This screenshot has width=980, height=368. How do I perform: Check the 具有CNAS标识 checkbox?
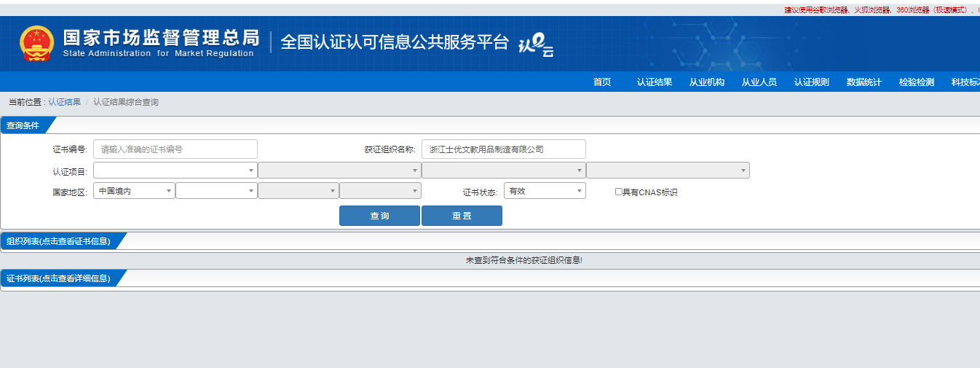coord(619,192)
